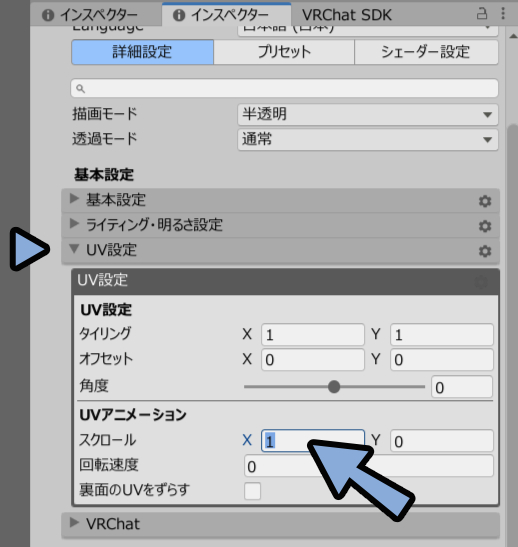Click the search magnifier icon
The width and height of the screenshot is (518, 547).
[x=80, y=89]
